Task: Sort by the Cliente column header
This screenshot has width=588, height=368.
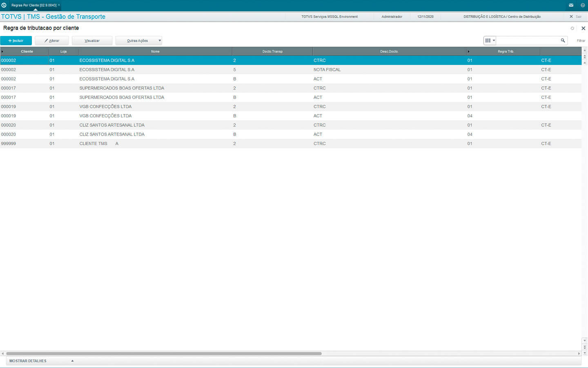Action: point(27,52)
